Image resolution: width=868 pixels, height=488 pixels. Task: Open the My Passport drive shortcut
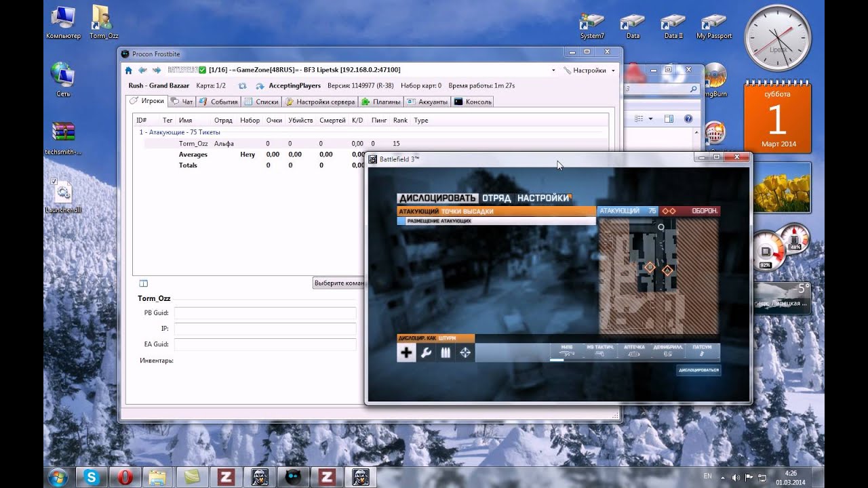pos(714,27)
